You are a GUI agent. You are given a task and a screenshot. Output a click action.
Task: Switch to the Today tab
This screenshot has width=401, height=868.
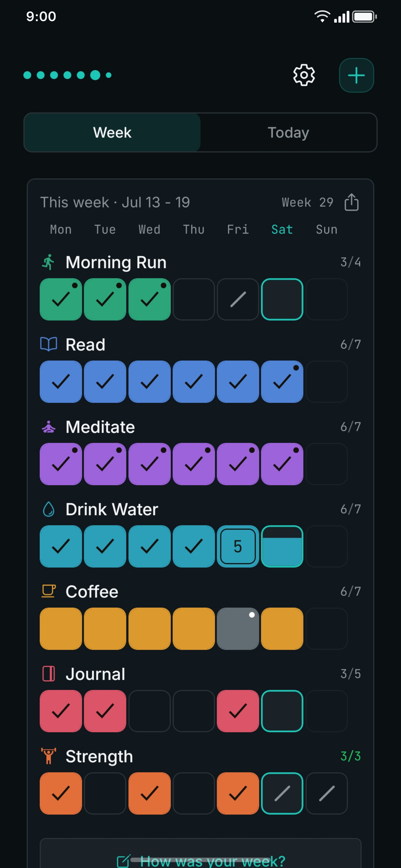288,132
